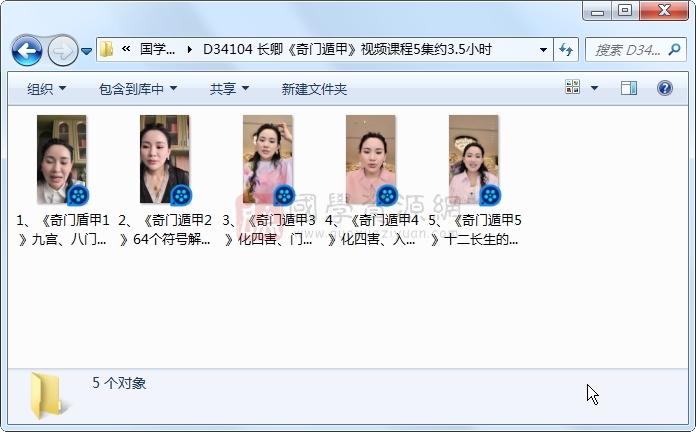
Task: Open the 组织 menu
Action: point(46,89)
